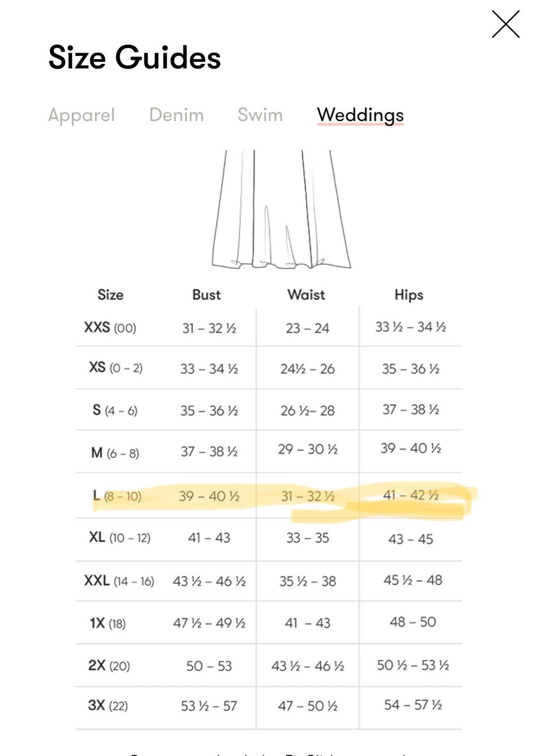Open the Swim size guide tab
The image size is (541, 756).
coord(260,115)
